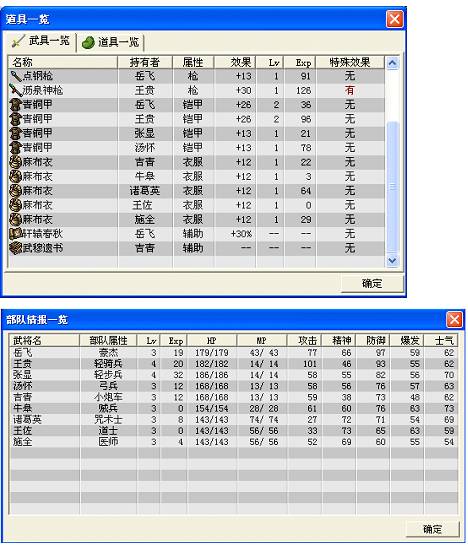Click the sword icon on 武具一览 tab
Viewport: 468px width, 548px height.
pos(18,41)
